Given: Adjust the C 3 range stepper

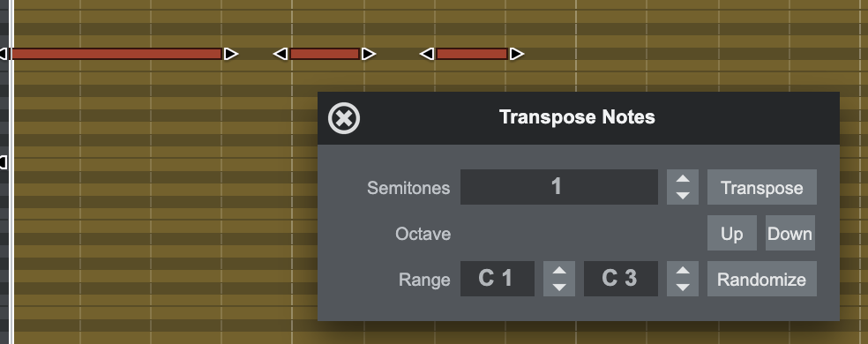Looking at the screenshot, I should 683,279.
